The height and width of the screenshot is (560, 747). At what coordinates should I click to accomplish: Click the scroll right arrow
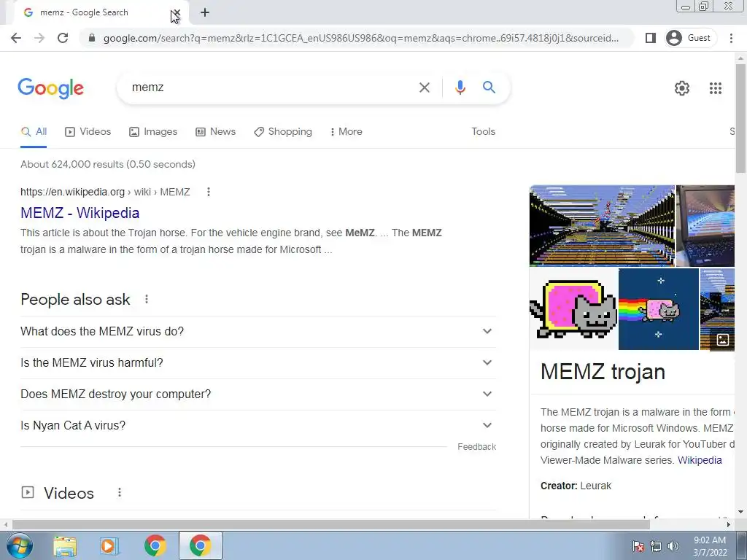pyautogui.click(x=729, y=524)
